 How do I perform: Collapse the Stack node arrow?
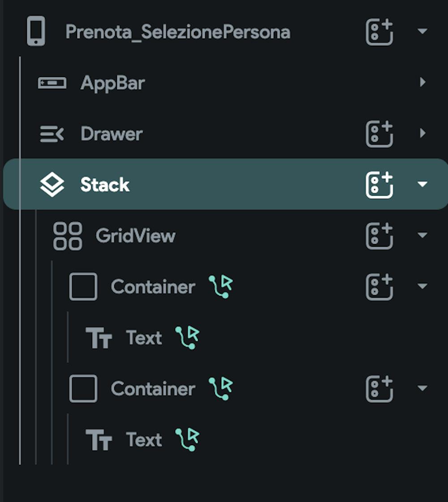pyautogui.click(x=422, y=184)
